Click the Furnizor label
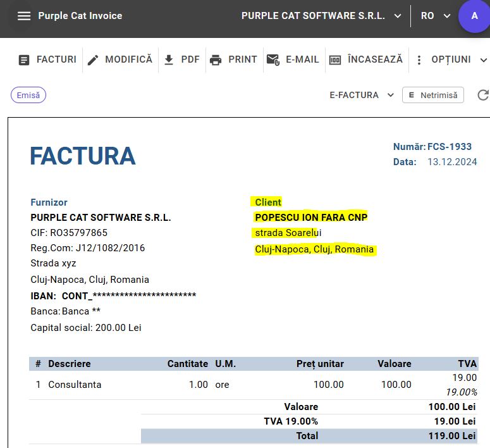 pyautogui.click(x=49, y=202)
